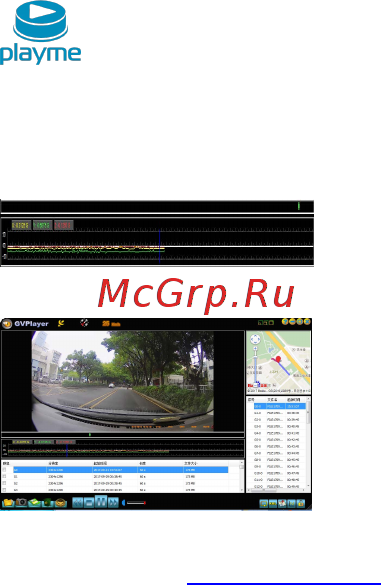
Task: Click the vertical scrollbar of right file list
Action: coord(308,443)
